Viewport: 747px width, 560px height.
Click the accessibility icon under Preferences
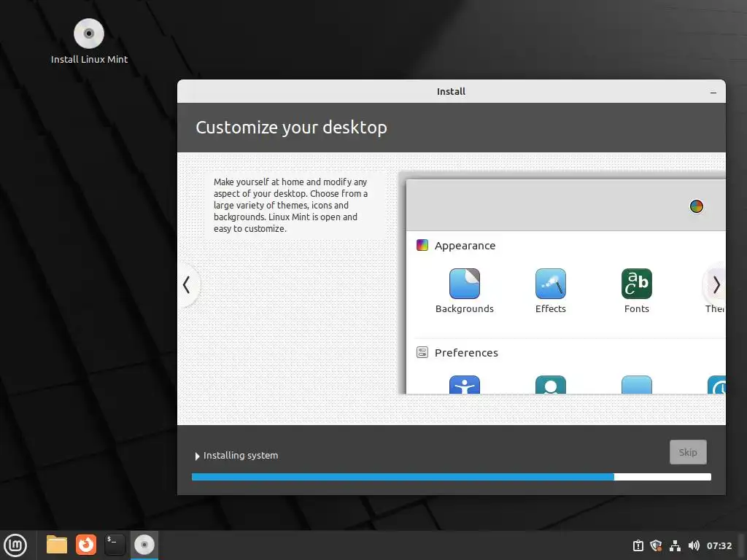(x=465, y=385)
